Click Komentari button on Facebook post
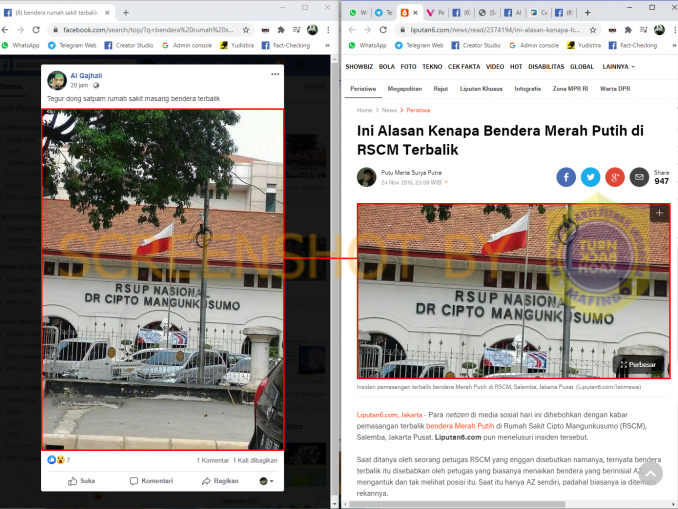Screen dimensions: 678x509 (151, 481)
